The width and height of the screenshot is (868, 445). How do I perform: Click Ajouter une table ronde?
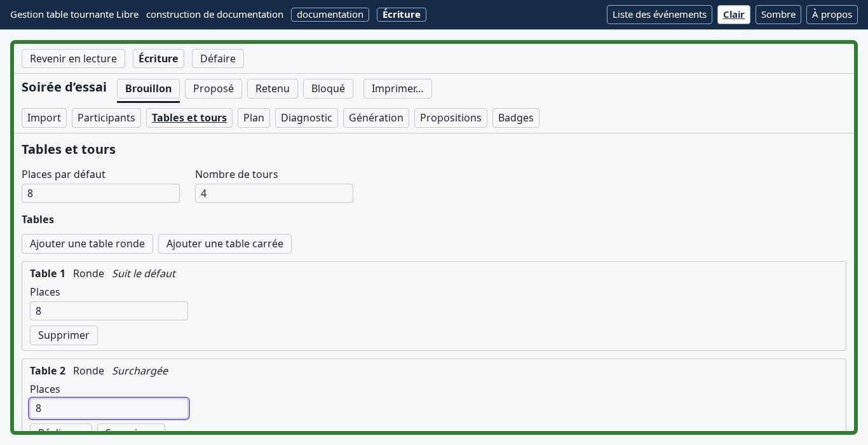[87, 243]
